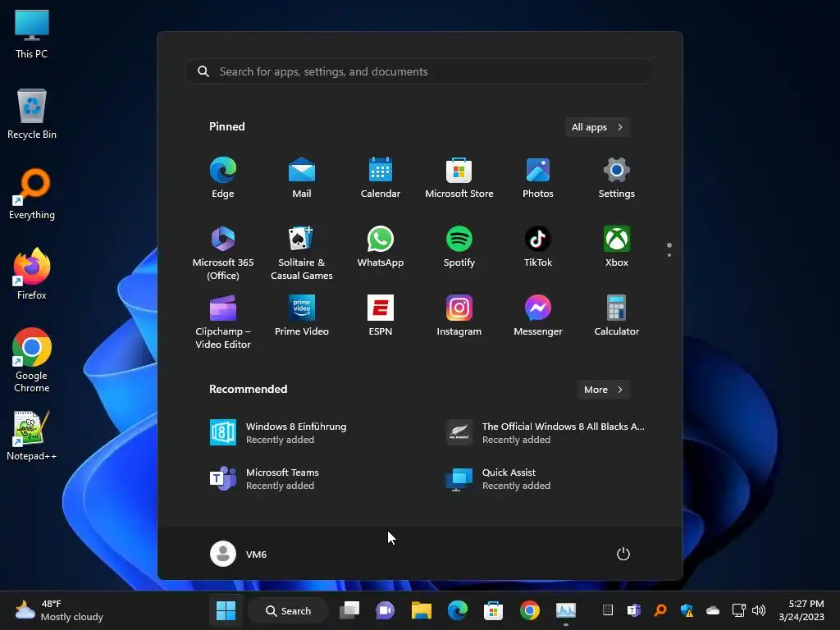The height and width of the screenshot is (630, 840).
Task: Switch to the running monitor app on taskbar
Action: pos(566,610)
